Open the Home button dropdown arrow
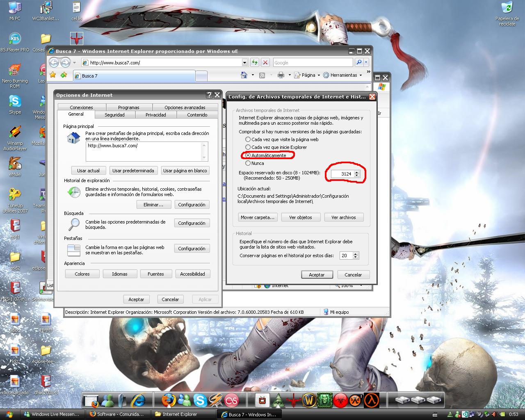The image size is (525, 420). 253,75
